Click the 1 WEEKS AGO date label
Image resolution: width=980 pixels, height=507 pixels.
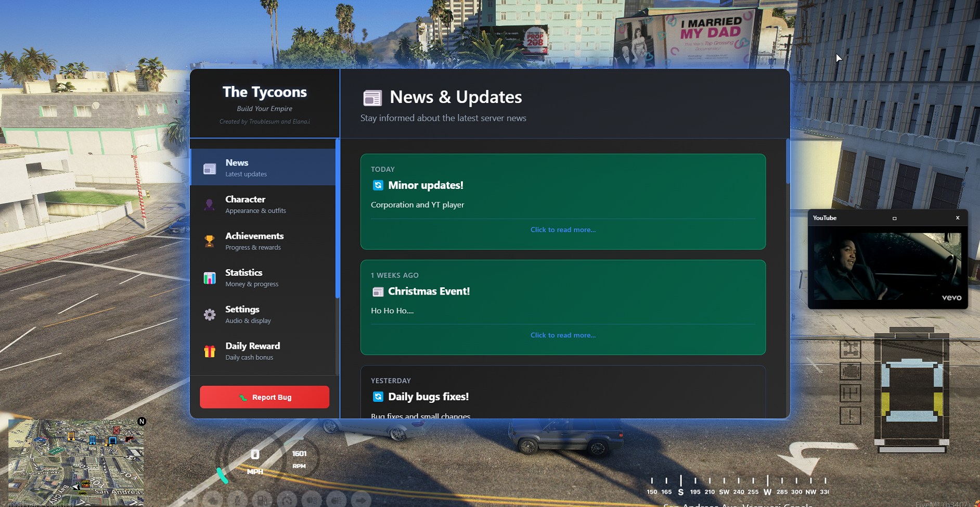point(394,275)
